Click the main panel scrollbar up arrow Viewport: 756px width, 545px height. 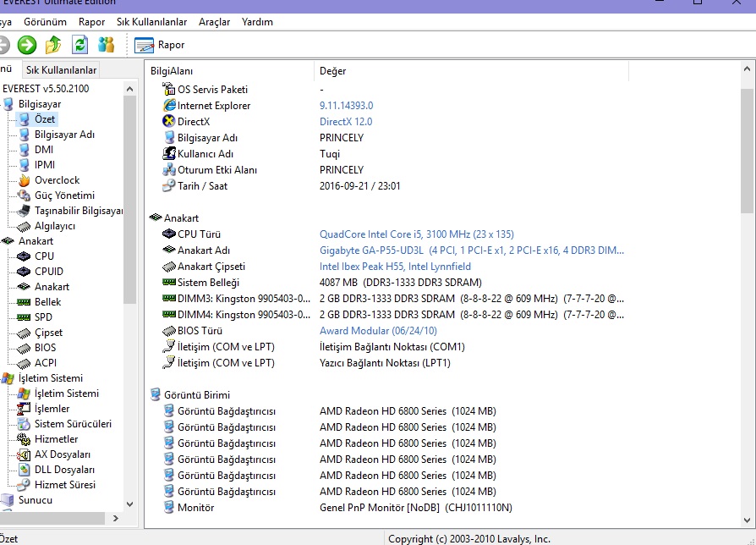pyautogui.click(x=747, y=69)
